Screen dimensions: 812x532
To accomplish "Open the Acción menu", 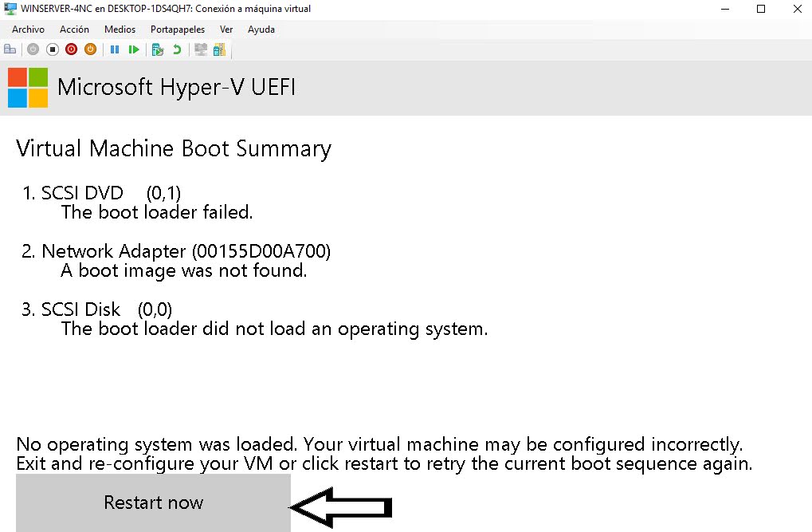I will tap(75, 30).
